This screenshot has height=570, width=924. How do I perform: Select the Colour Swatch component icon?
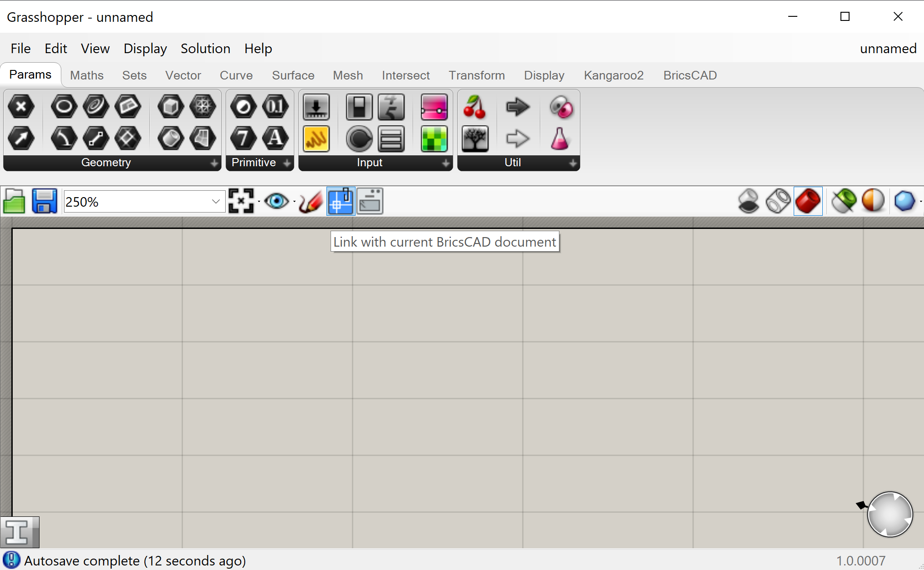click(434, 139)
